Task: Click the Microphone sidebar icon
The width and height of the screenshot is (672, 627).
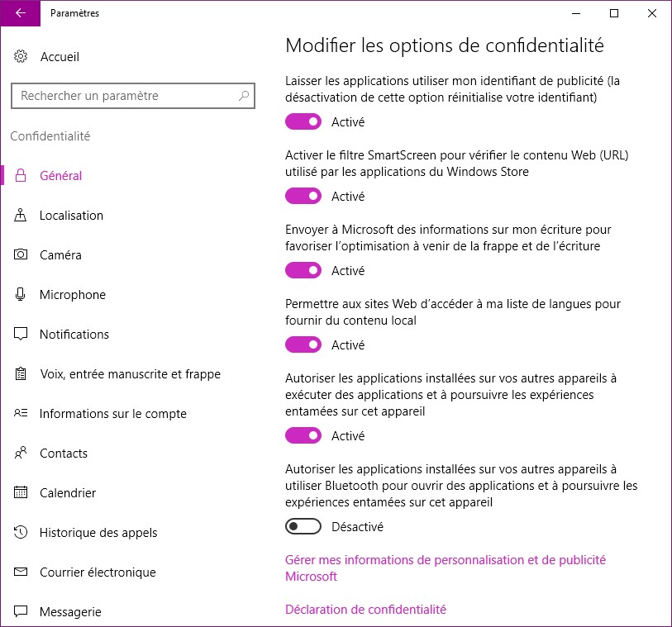Action: [21, 295]
